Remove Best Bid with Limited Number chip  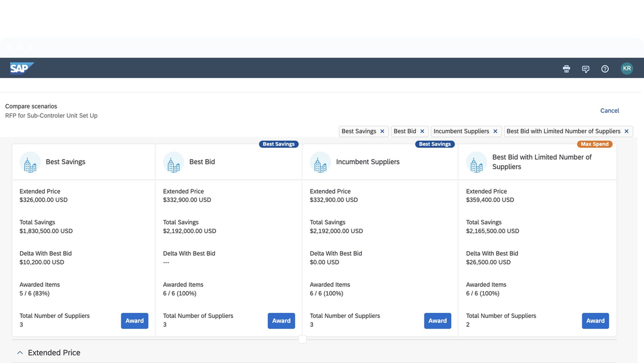point(627,131)
